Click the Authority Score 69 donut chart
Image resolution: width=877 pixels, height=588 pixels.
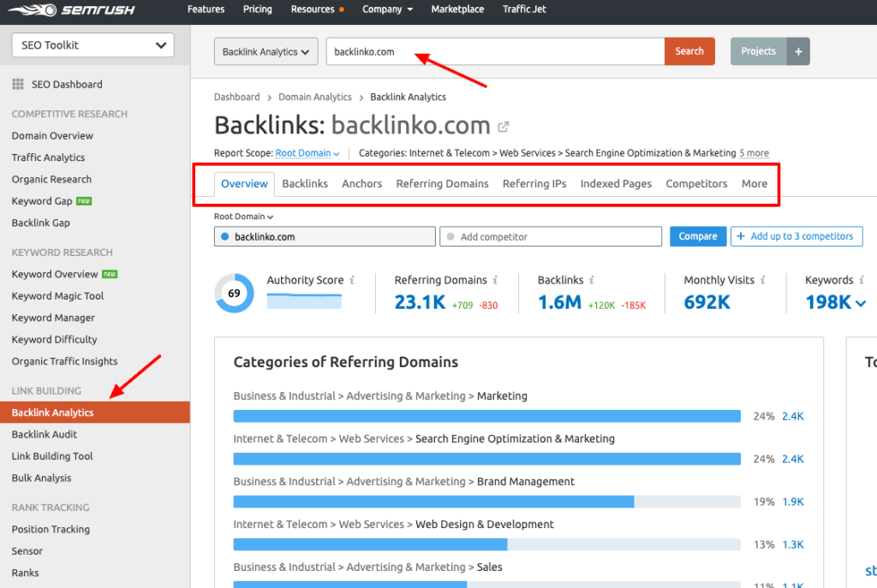[x=234, y=293]
